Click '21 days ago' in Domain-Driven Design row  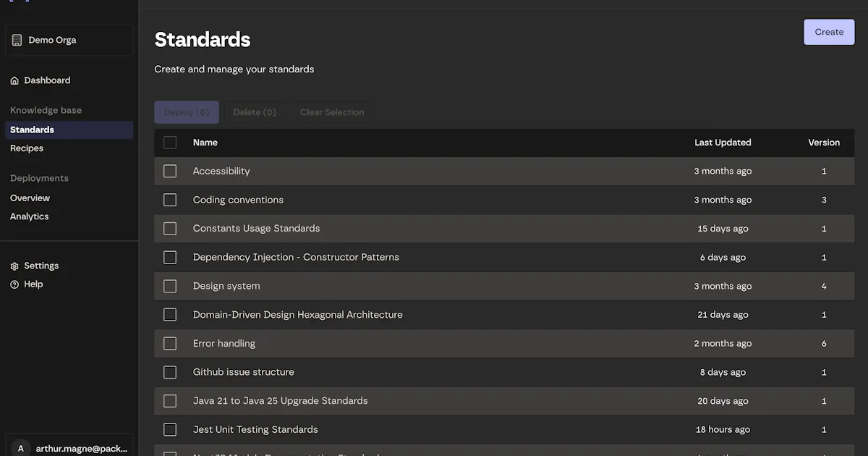click(723, 315)
